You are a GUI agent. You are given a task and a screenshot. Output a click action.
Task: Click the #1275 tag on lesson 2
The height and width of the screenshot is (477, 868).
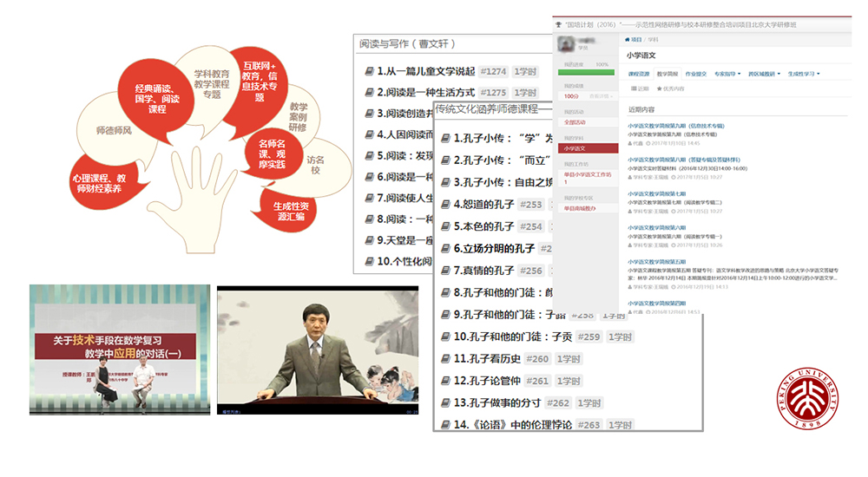(x=493, y=93)
